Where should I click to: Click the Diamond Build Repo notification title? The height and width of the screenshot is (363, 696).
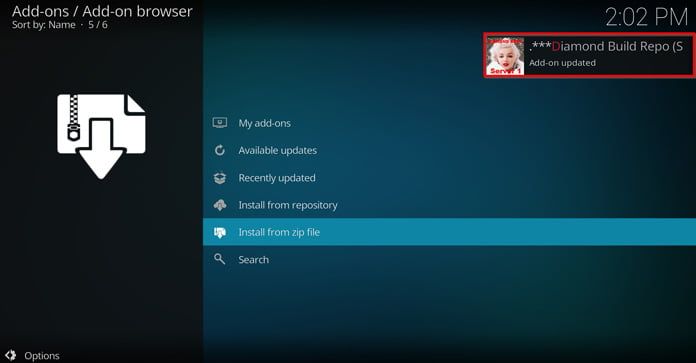(606, 47)
